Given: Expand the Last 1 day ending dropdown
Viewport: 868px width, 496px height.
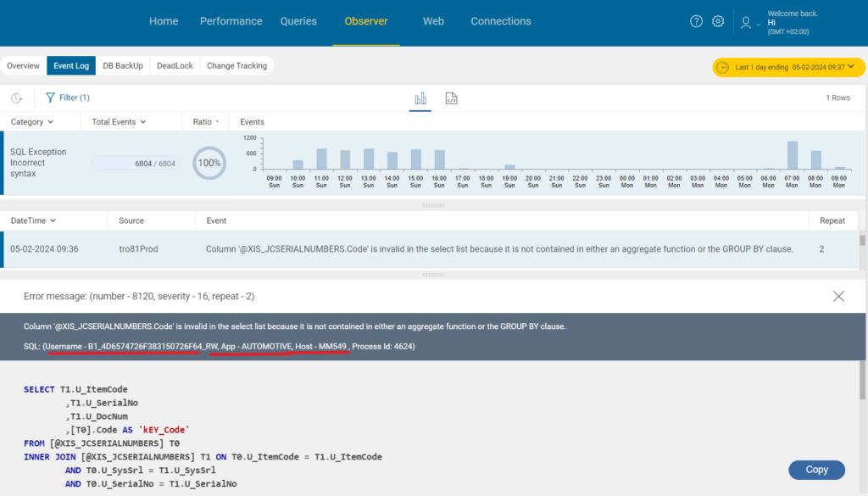Looking at the screenshot, I should coord(789,68).
